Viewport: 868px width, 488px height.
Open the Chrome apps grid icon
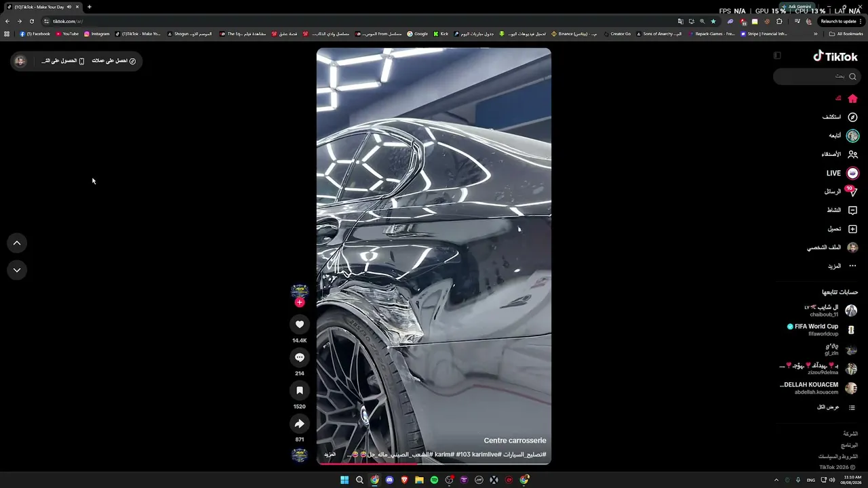coord(7,34)
